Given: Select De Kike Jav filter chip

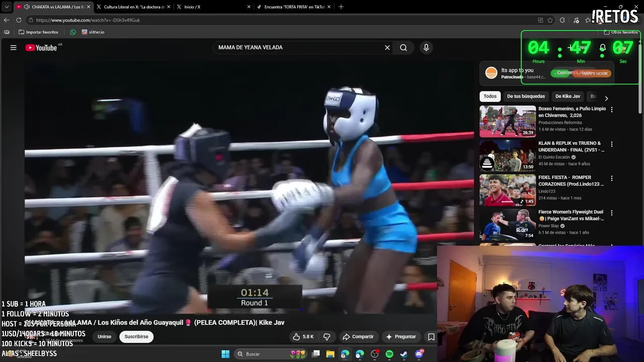Looking at the screenshot, I should [x=569, y=96].
